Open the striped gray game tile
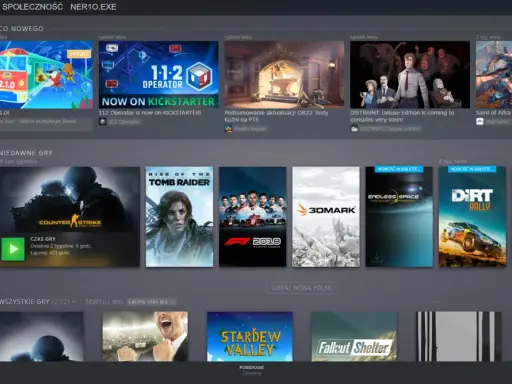Screen dimensions: 512x384 (x=459, y=337)
